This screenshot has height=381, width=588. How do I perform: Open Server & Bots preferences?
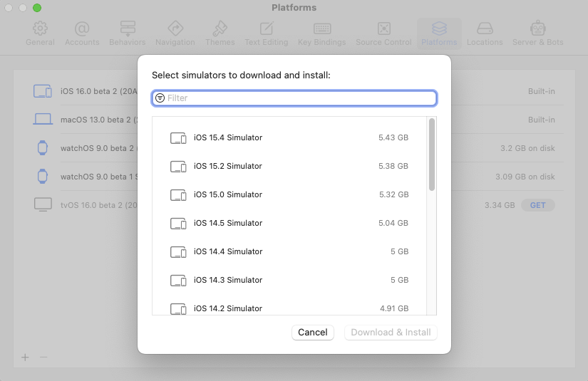(537, 33)
